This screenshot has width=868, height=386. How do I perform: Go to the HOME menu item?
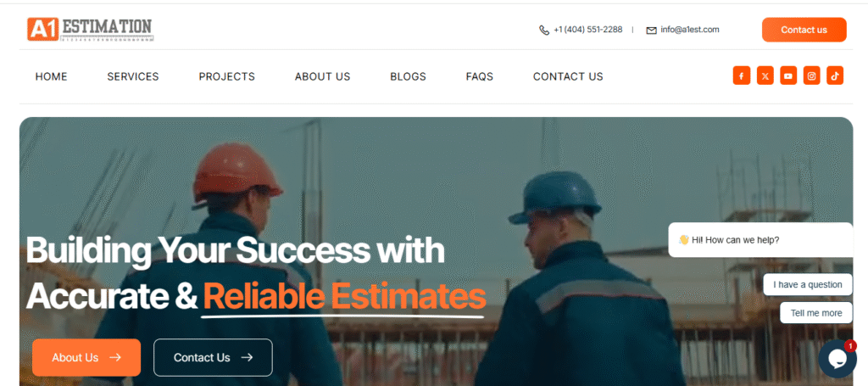pos(52,77)
